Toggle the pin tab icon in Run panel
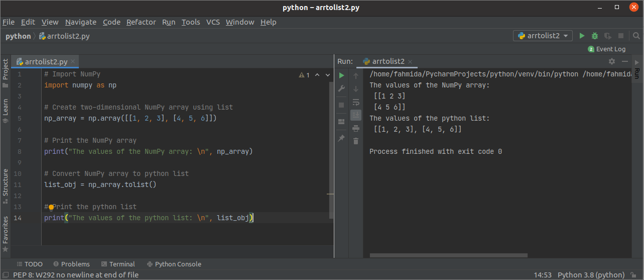Viewport: 644px width, 280px height. tap(341, 138)
